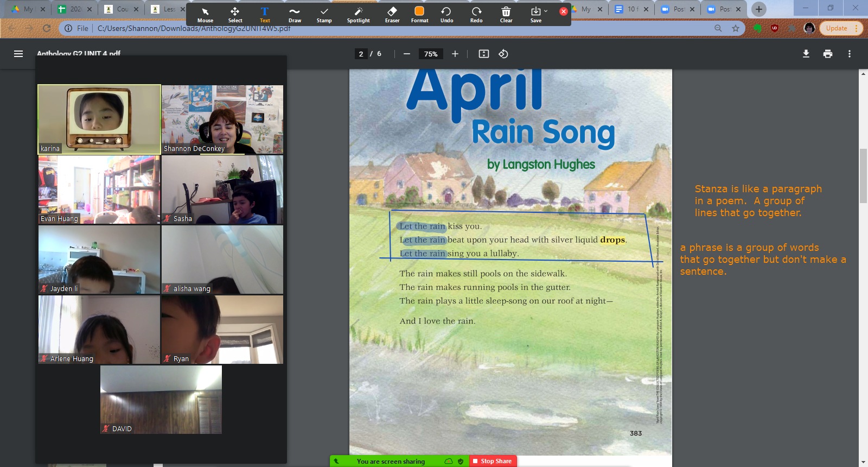Open the Stamp annotation tool
Image resolution: width=868 pixels, height=467 pixels.
(324, 15)
